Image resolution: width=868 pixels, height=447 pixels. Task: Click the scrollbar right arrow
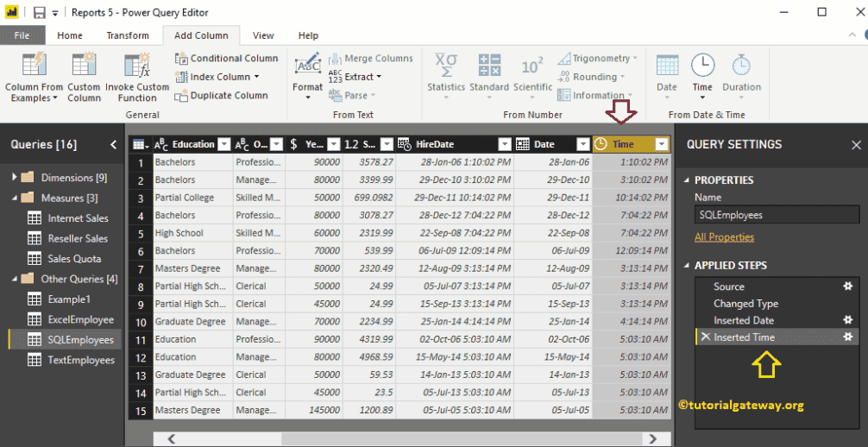(x=654, y=438)
